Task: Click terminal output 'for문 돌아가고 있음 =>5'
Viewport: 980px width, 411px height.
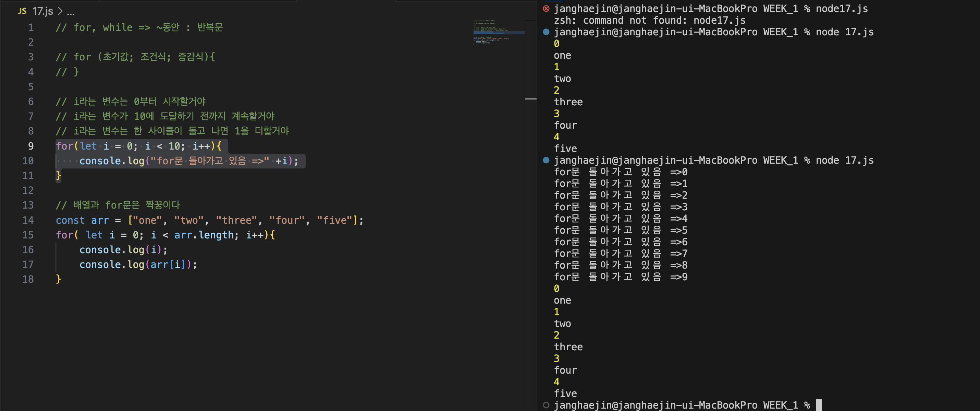Action: (x=621, y=230)
